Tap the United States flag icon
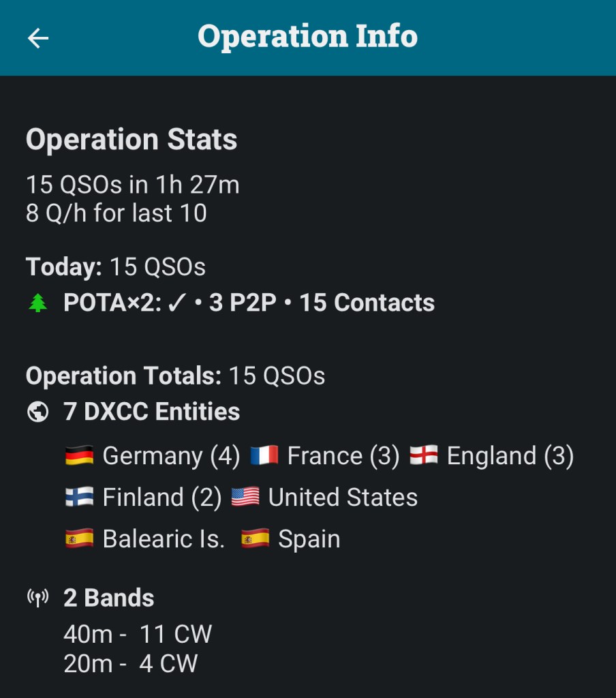The height and width of the screenshot is (698, 616). click(245, 498)
